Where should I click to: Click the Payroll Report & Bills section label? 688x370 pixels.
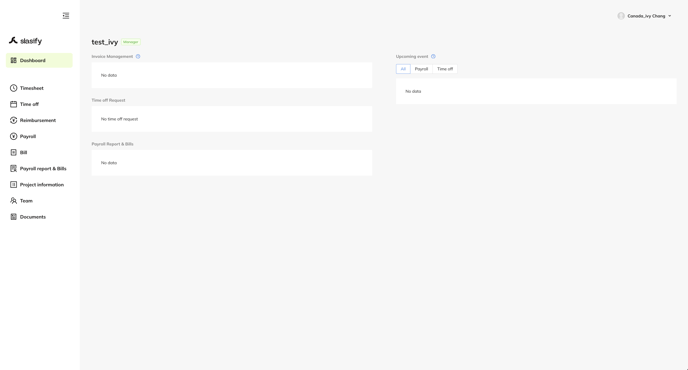click(x=112, y=144)
